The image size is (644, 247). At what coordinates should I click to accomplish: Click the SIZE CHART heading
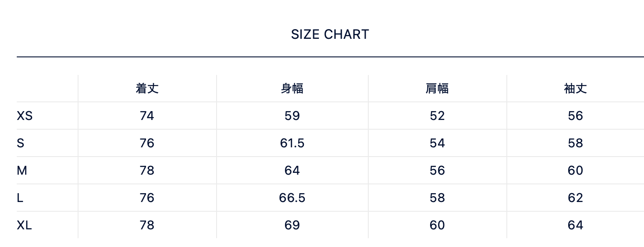coord(330,34)
